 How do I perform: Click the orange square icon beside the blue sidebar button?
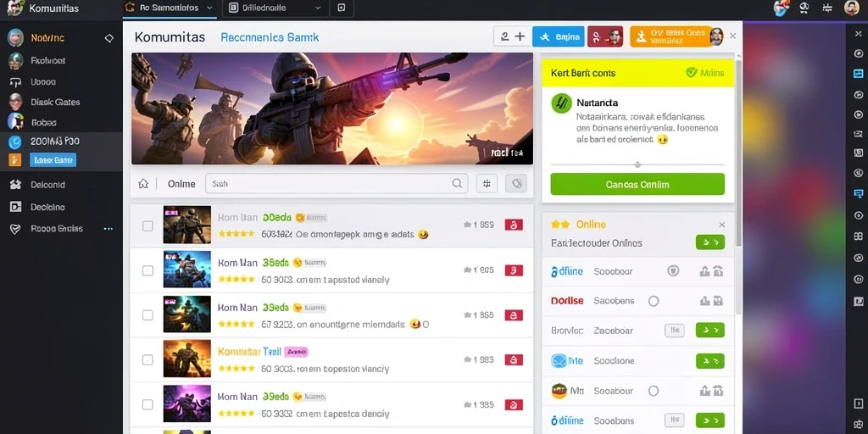pyautogui.click(x=15, y=160)
